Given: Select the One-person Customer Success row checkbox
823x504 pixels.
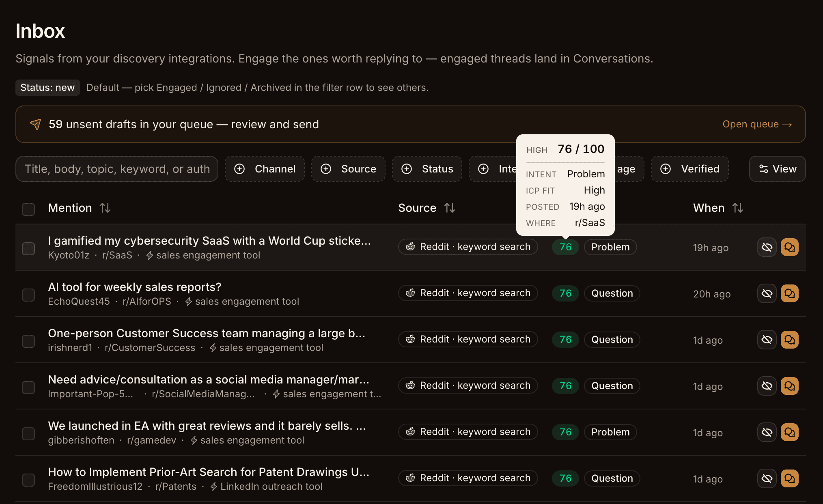Looking at the screenshot, I should click(28, 341).
